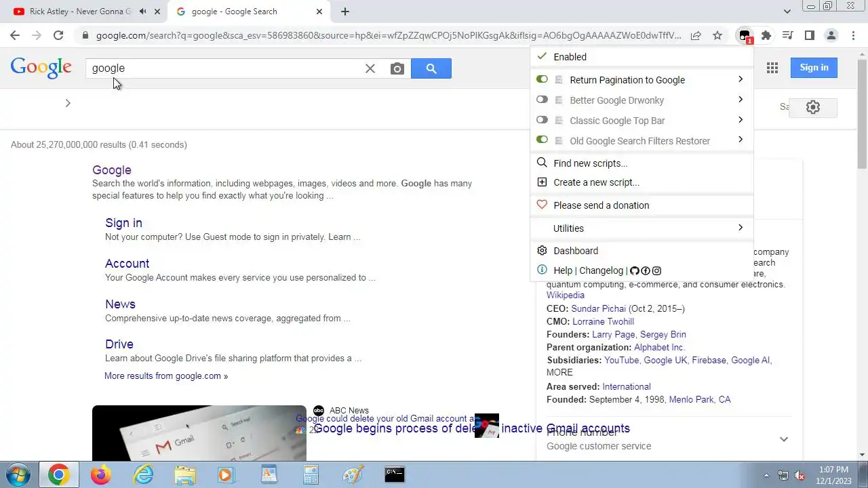This screenshot has height=488, width=868.
Task: Open the Chrome profile avatar
Action: click(x=831, y=36)
